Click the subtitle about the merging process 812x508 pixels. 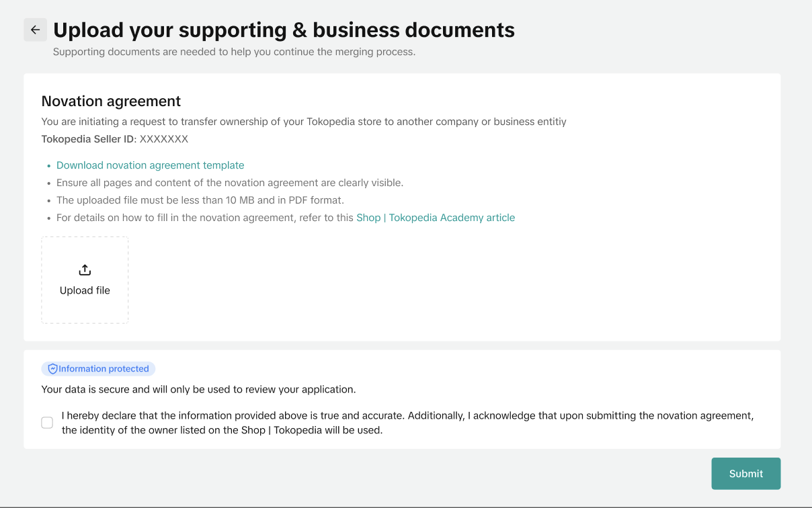tap(234, 52)
